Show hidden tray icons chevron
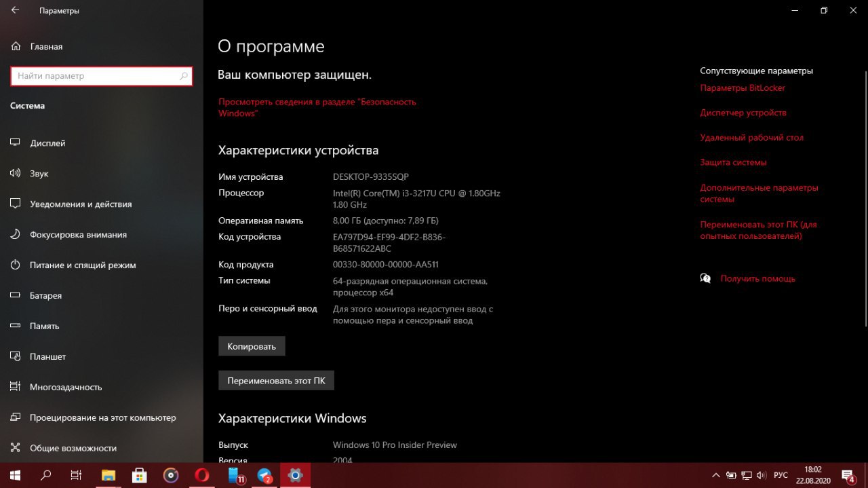This screenshot has width=868, height=488. [x=716, y=475]
